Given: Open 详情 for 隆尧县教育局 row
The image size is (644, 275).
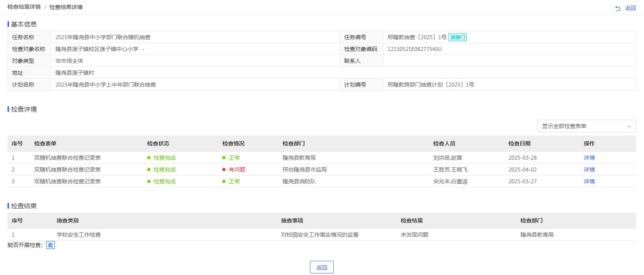Looking at the screenshot, I should coord(589,158).
